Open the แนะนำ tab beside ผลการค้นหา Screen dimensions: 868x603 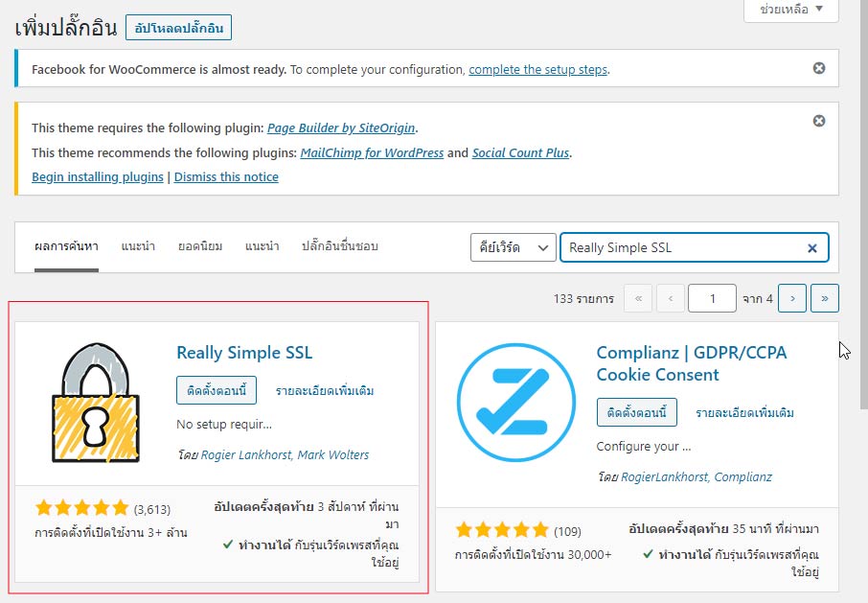pos(138,246)
